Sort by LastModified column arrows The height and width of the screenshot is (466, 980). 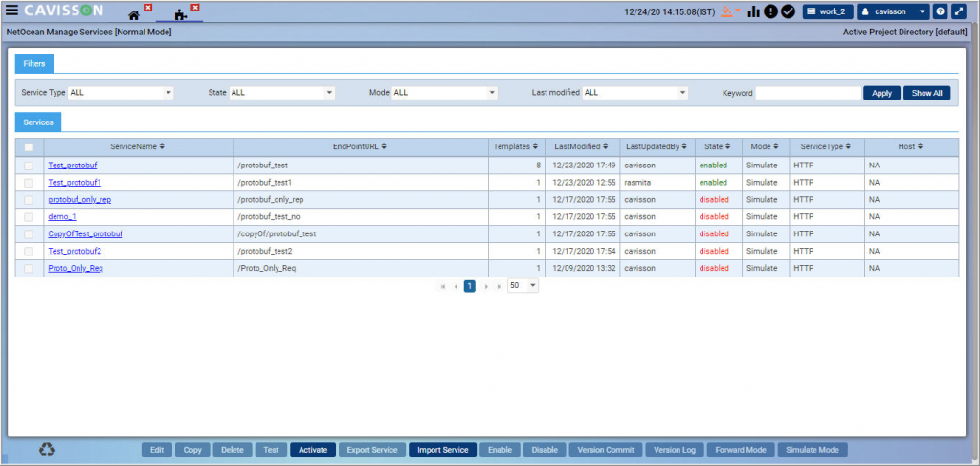606,146
